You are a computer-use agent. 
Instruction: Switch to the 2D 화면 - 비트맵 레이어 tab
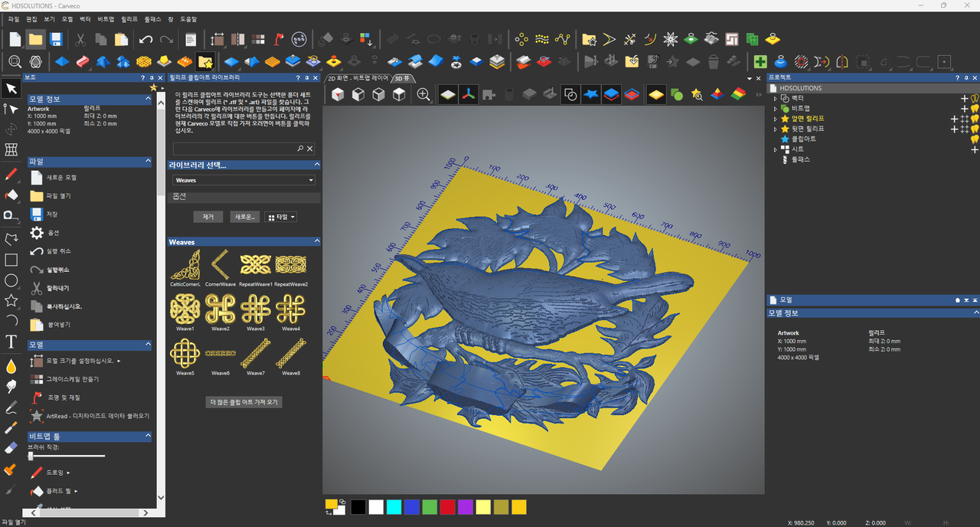pos(358,78)
